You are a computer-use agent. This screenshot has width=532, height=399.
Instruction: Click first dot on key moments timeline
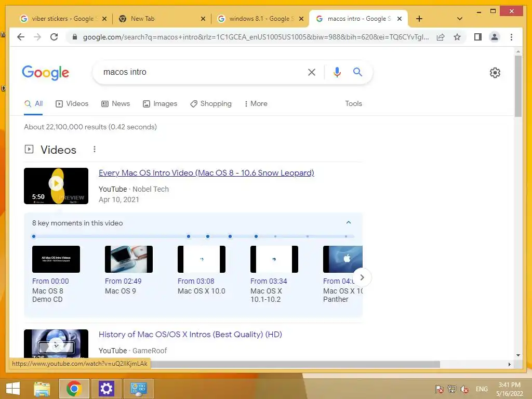click(34, 236)
